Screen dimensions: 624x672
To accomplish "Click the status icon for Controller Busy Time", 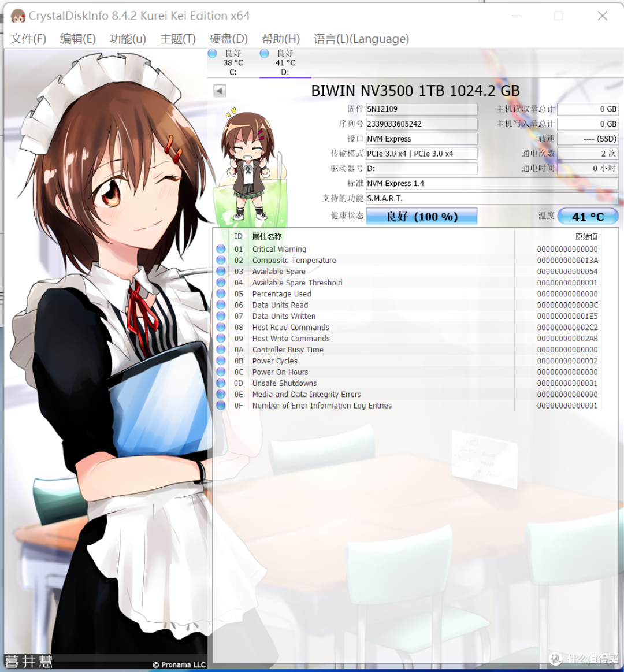I will click(x=221, y=349).
